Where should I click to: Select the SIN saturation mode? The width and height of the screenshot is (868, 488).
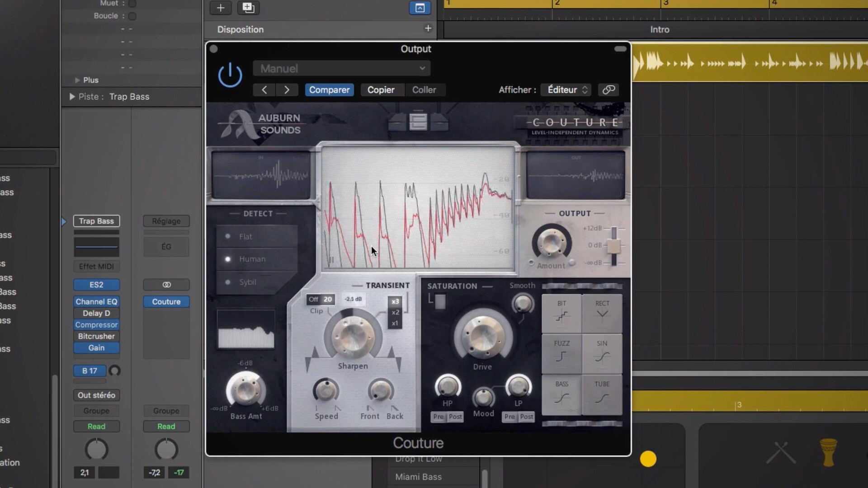point(602,353)
